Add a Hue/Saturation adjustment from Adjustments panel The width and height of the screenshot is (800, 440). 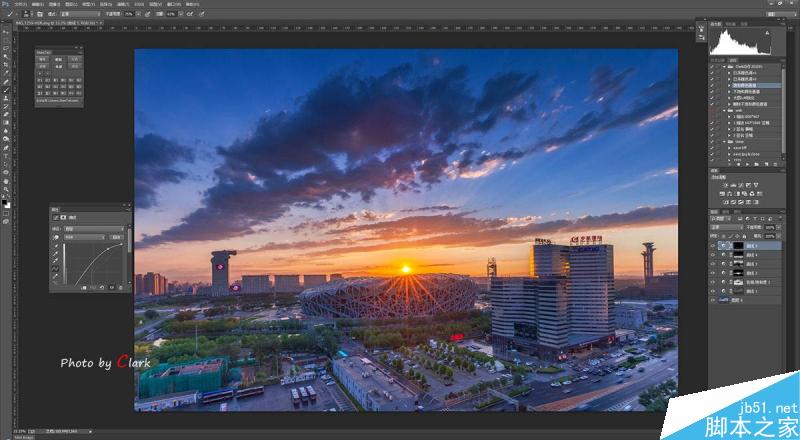pos(722,194)
